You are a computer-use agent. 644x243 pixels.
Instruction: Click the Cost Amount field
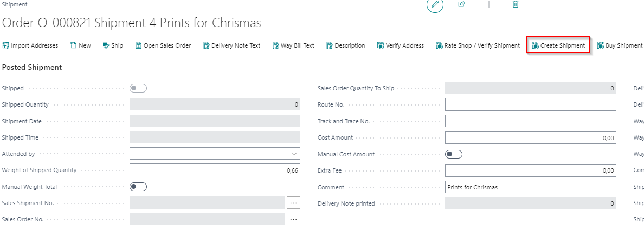(531, 137)
